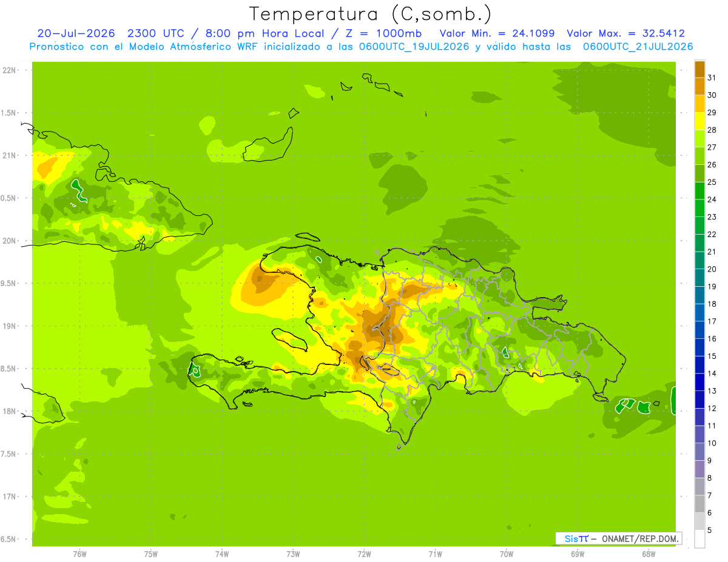Pick the orange swatch between legend 30 and 31

(x=699, y=87)
